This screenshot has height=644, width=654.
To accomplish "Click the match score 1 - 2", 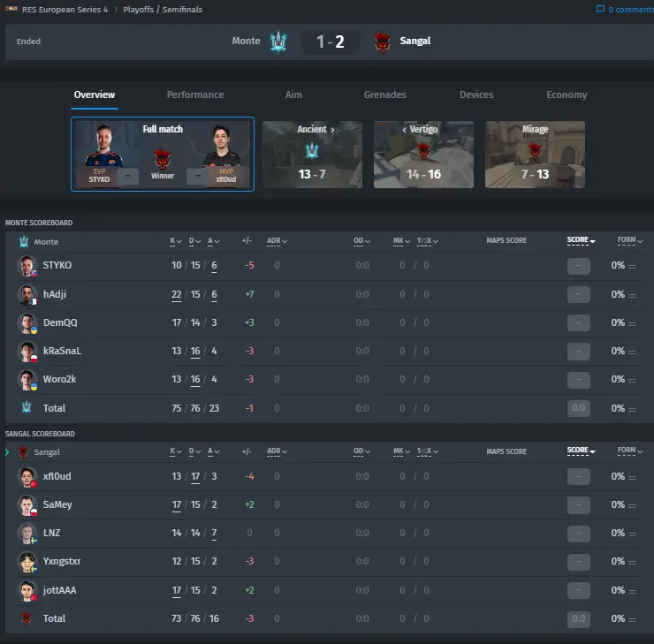I will coord(331,42).
